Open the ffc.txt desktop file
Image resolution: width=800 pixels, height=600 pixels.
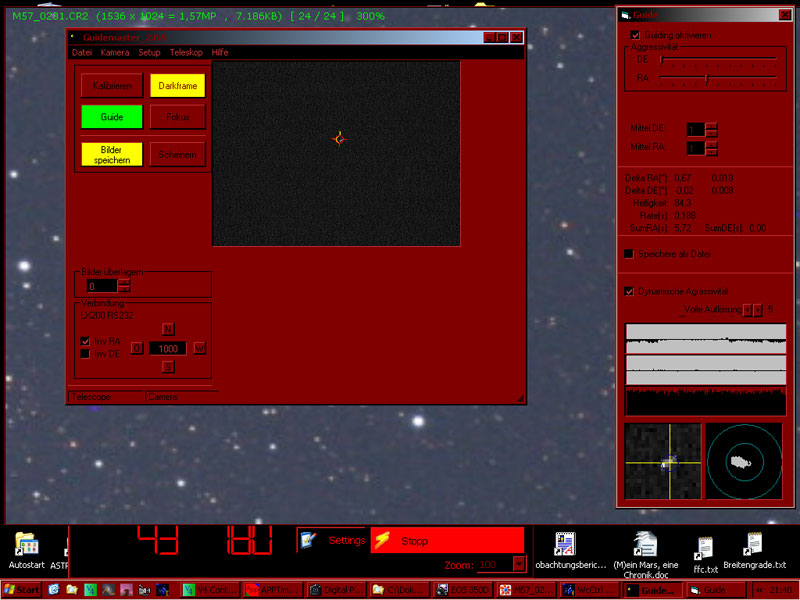(x=706, y=549)
